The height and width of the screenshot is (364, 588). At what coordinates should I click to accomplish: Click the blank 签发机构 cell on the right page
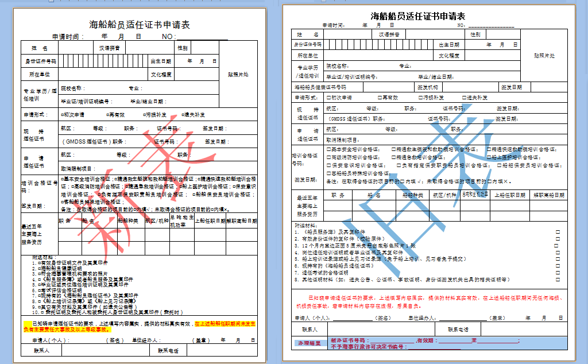pyautogui.click(x=471, y=87)
